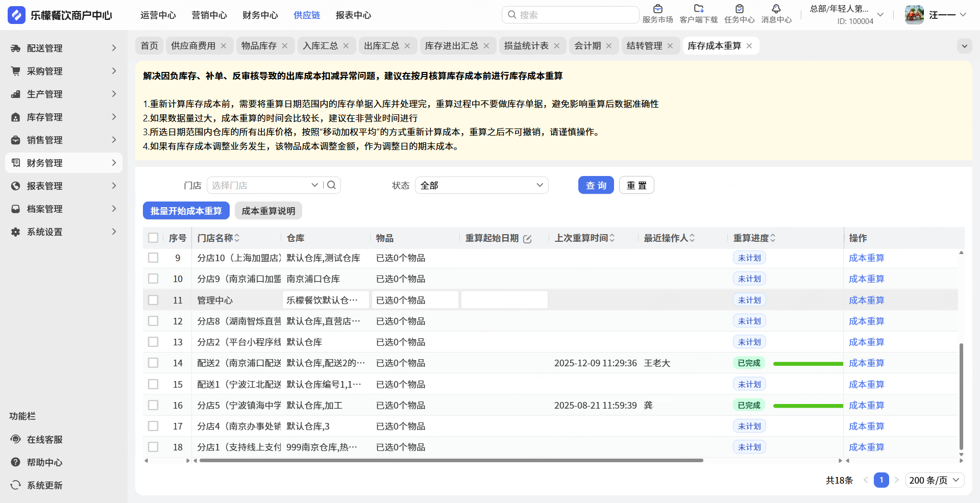Image resolution: width=980 pixels, height=503 pixels.
Task: Click the table horizontal scrollbar
Action: (451, 460)
